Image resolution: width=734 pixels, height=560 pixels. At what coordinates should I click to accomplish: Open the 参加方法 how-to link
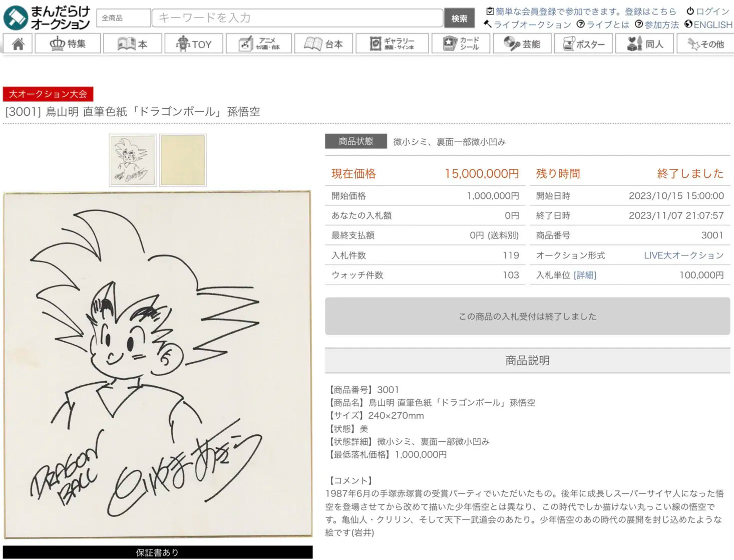(657, 25)
